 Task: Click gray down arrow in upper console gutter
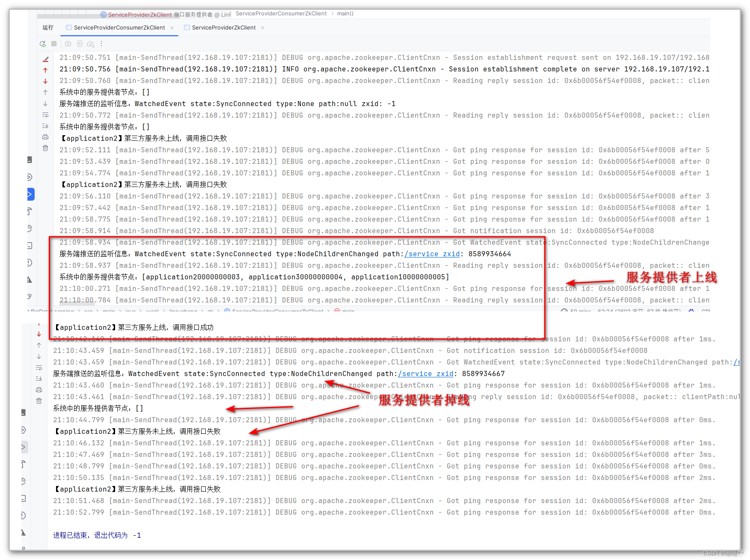(x=45, y=104)
